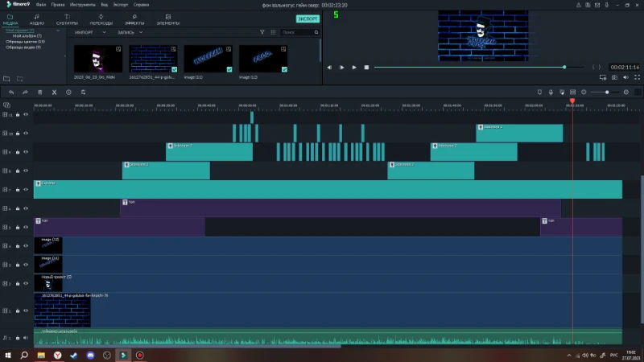This screenshot has height=362, width=644.
Task: Click the marker shield icon above timeline
Action: click(539, 93)
